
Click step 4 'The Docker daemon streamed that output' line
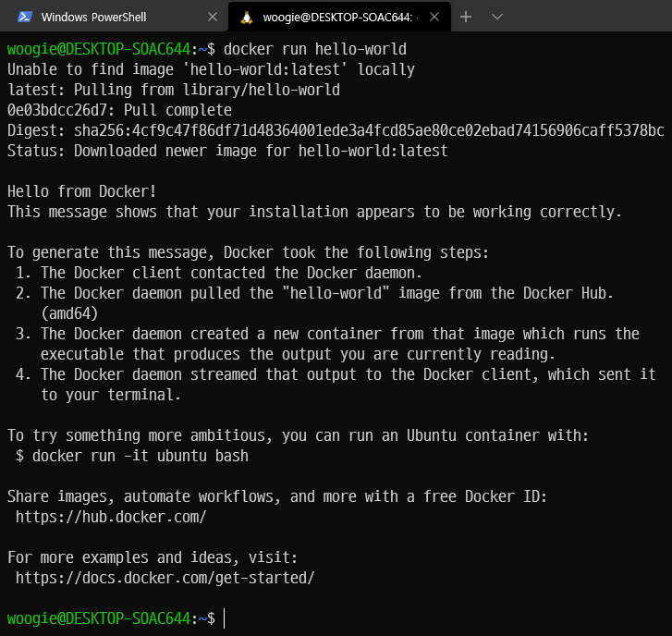pos(336,375)
